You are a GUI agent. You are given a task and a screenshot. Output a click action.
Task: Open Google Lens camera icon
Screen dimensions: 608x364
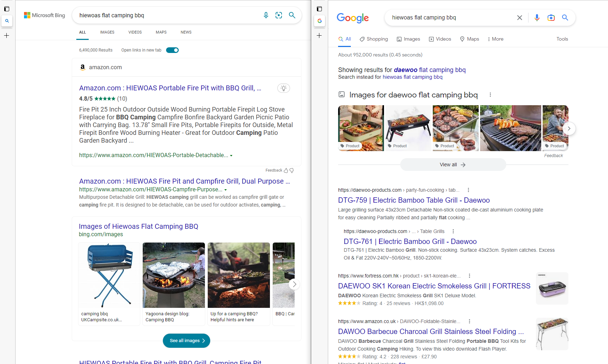click(551, 17)
